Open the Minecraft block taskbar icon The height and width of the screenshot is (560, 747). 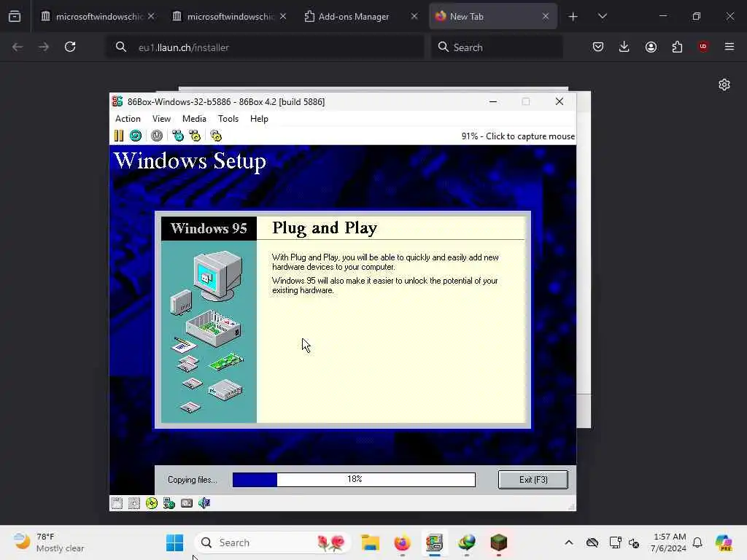(x=499, y=542)
